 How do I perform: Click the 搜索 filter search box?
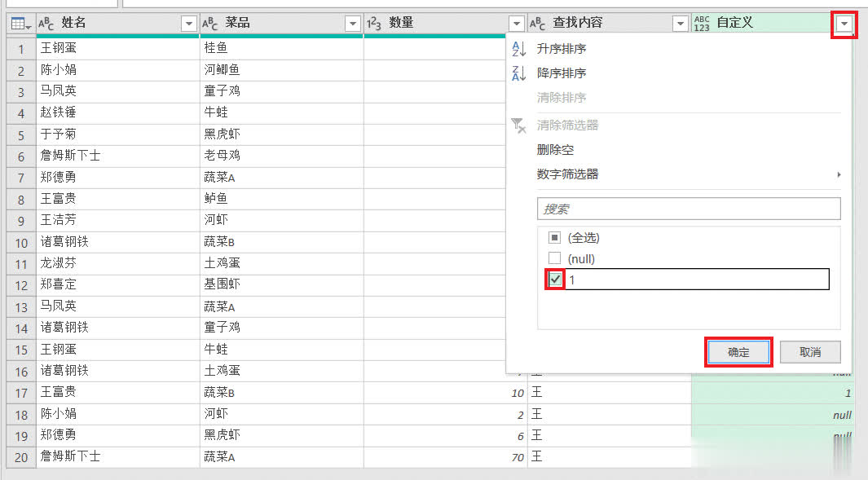pyautogui.click(x=689, y=209)
